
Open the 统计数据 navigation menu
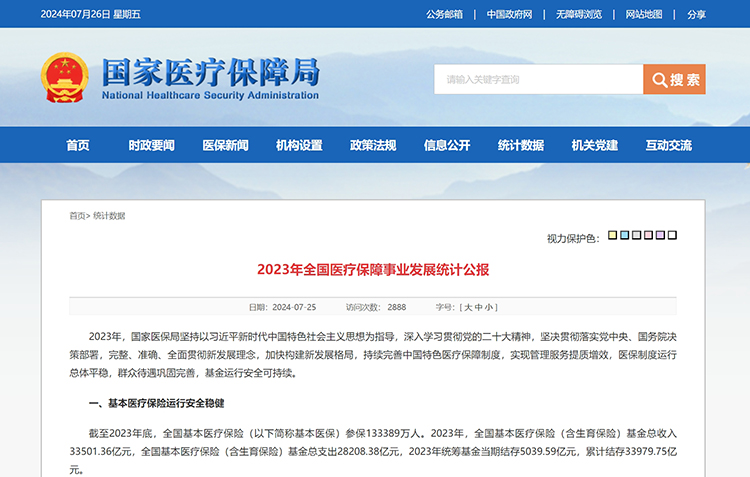point(521,145)
